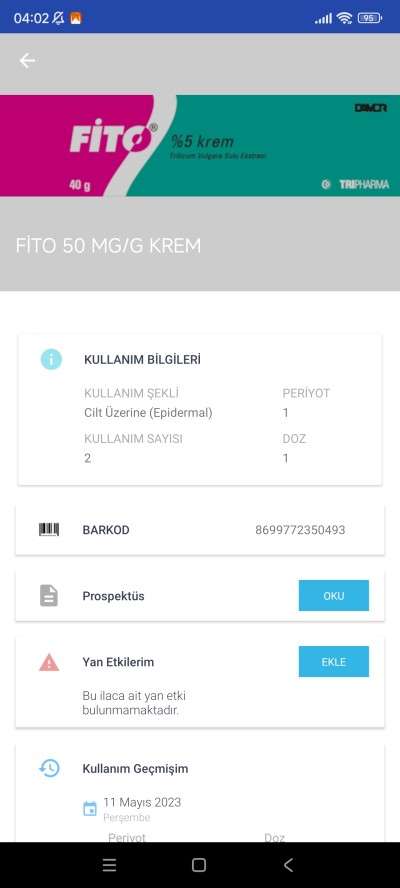Select the barcode number 8699772350493
Screen dimensions: 400x888
click(300, 530)
